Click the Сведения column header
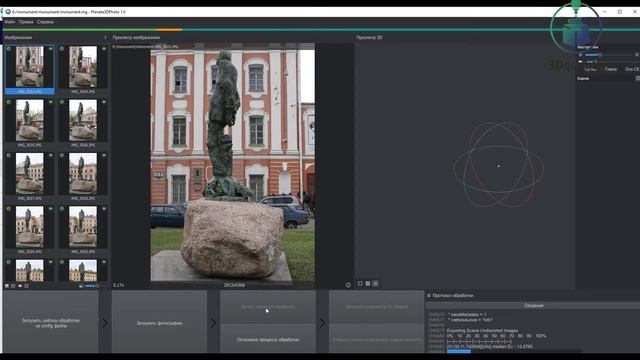640x360 pixels. [x=533, y=306]
